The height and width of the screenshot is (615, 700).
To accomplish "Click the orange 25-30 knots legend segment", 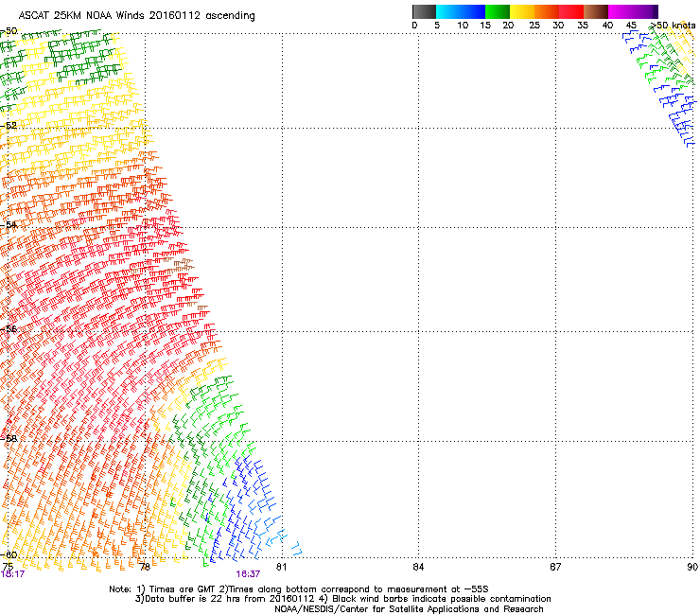I will coord(547,11).
